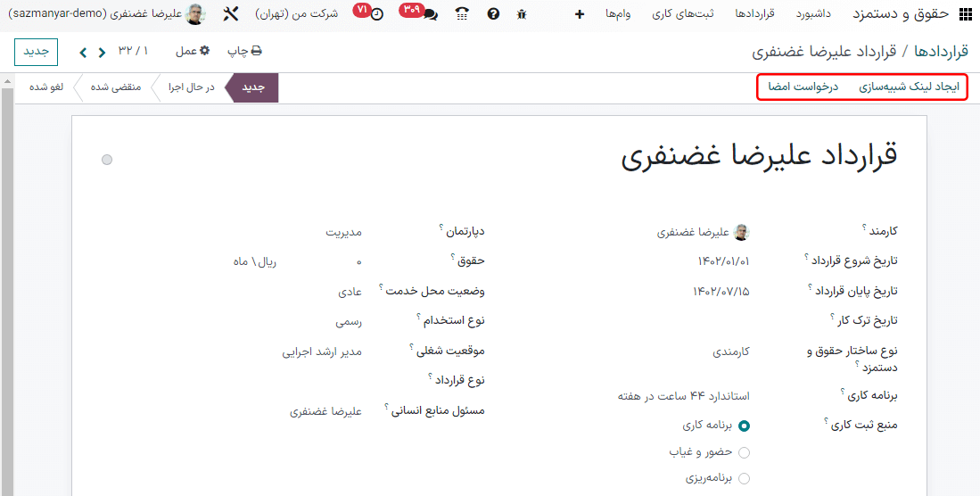Click the plus icon in top navbar
The height and width of the screenshot is (496, 980).
(x=580, y=14)
